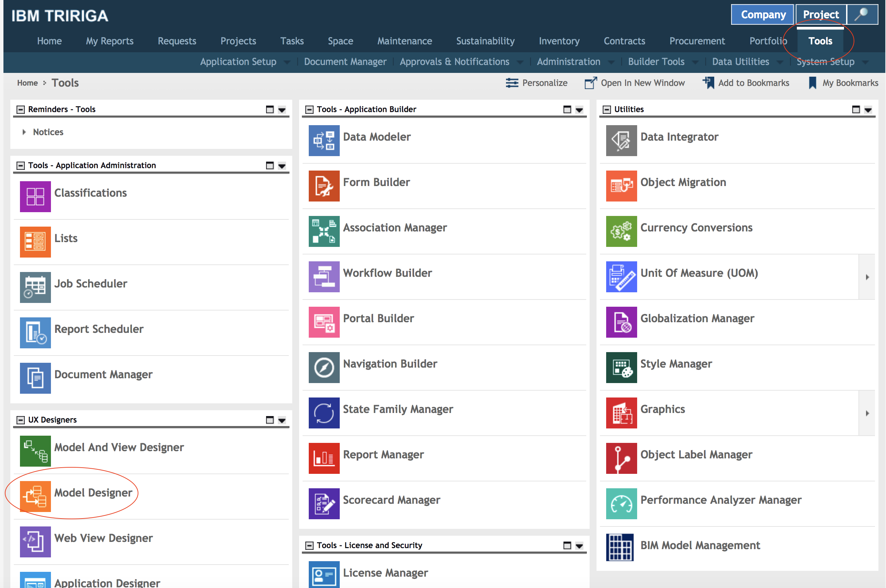
Task: Open the Data Modeler icon
Action: (324, 140)
